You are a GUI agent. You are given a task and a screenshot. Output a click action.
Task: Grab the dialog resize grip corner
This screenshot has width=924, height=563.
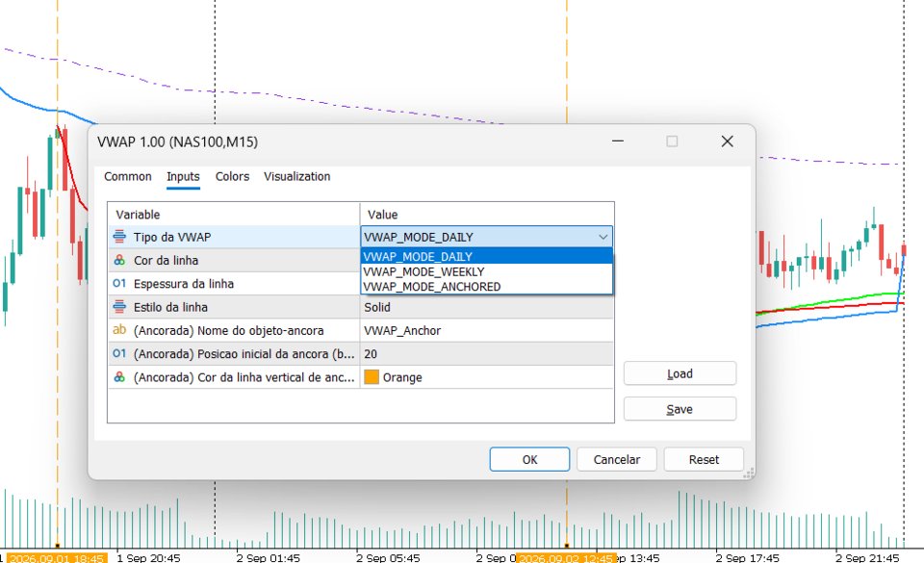tap(750, 473)
